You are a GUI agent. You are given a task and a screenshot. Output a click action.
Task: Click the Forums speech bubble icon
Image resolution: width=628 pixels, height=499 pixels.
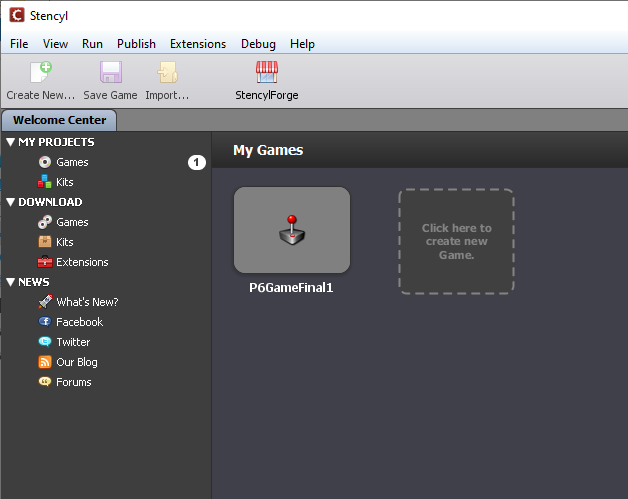[x=45, y=382]
